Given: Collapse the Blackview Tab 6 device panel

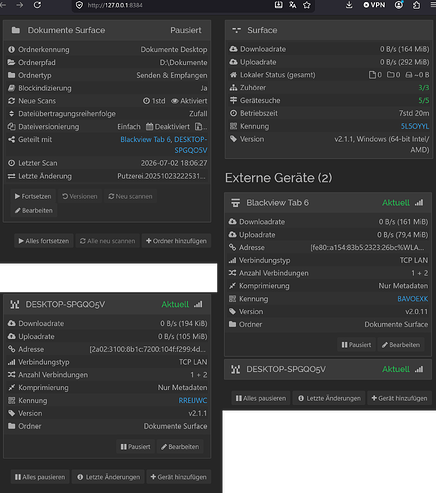Looking at the screenshot, I should point(328,203).
